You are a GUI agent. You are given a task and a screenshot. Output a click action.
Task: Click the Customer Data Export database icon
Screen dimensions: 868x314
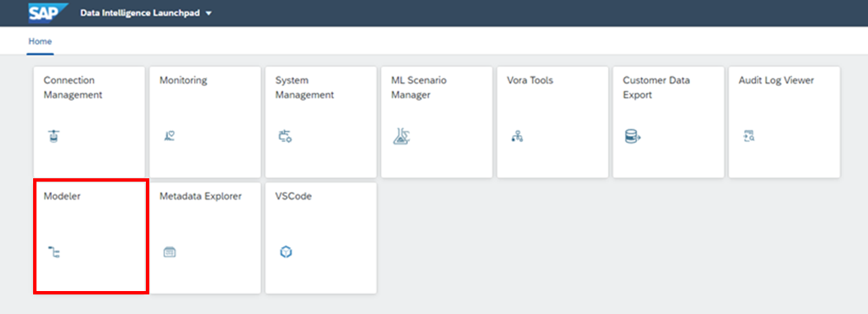coord(632,137)
